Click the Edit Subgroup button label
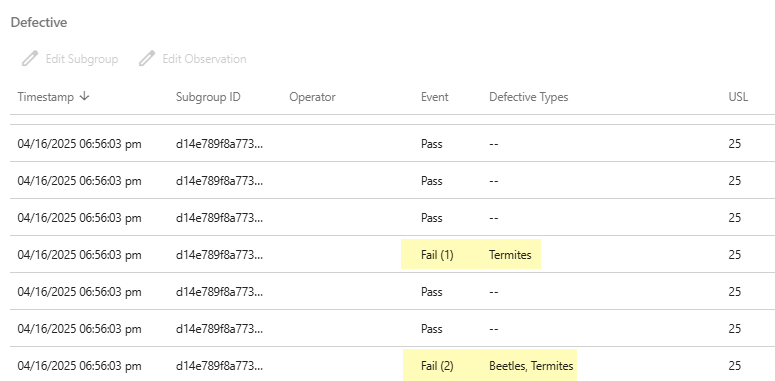Viewport: 775px width, 381px height. [82, 59]
